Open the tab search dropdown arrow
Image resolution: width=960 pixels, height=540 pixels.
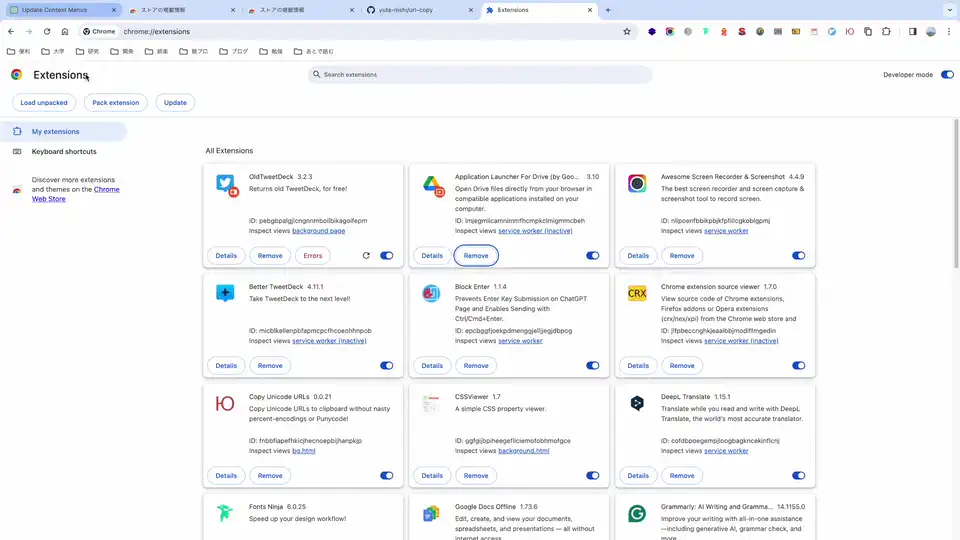[x=950, y=10]
